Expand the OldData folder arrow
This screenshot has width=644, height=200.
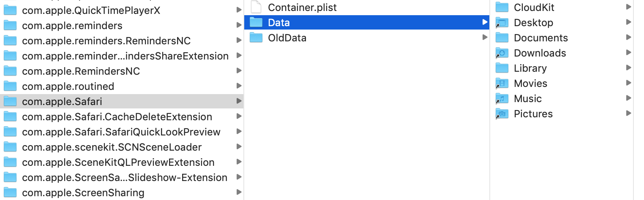(x=485, y=38)
